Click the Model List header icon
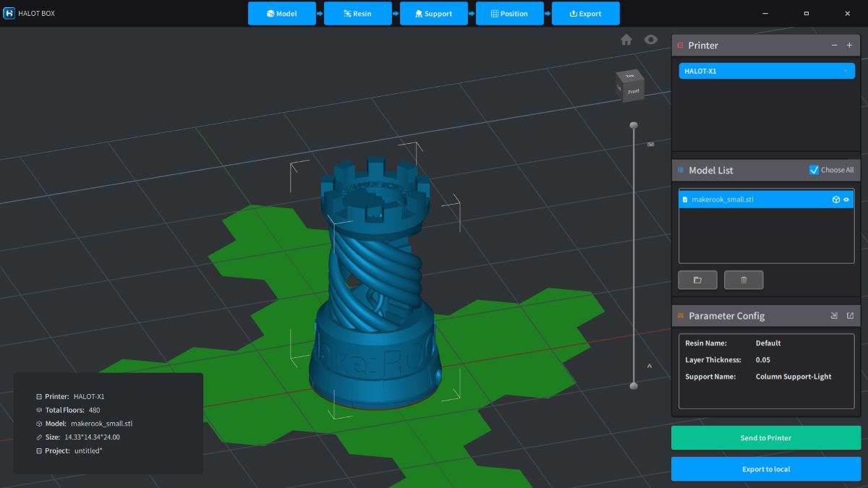868x488 pixels. [x=680, y=170]
